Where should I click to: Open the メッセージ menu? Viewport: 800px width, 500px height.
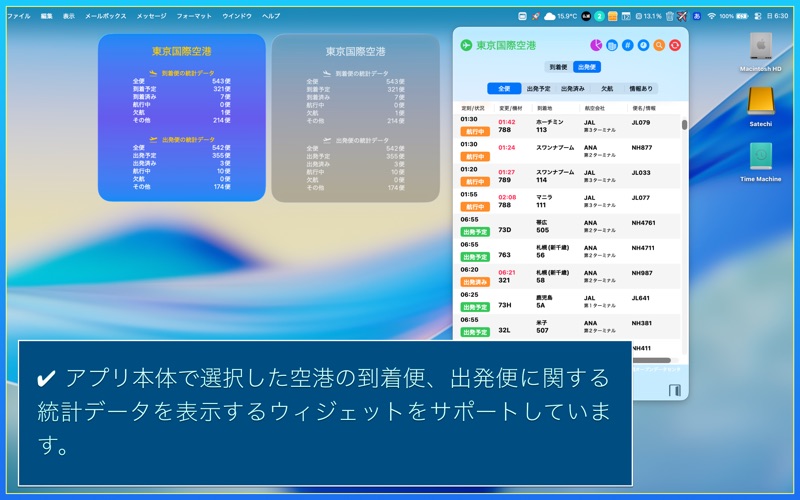pyautogui.click(x=152, y=16)
